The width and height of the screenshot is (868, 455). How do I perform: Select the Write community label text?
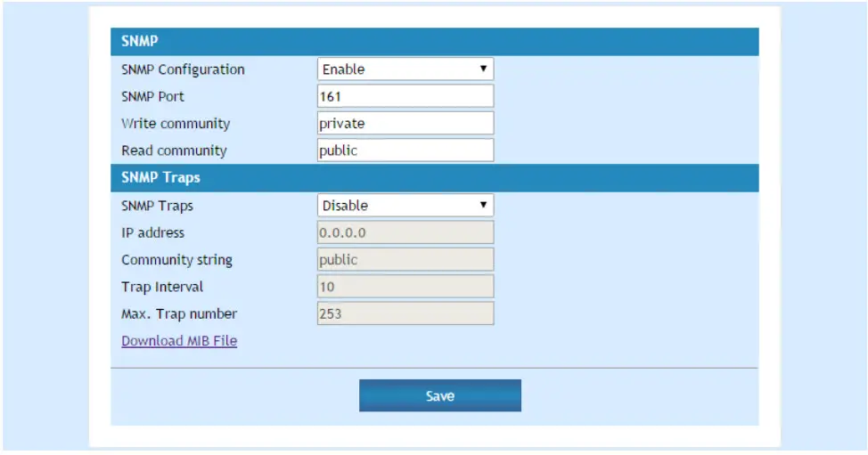tap(176, 124)
